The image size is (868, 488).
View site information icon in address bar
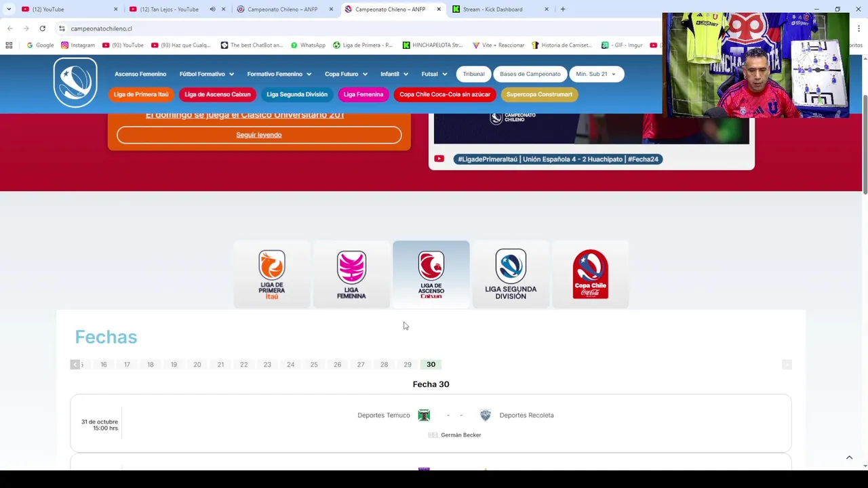[62, 28]
